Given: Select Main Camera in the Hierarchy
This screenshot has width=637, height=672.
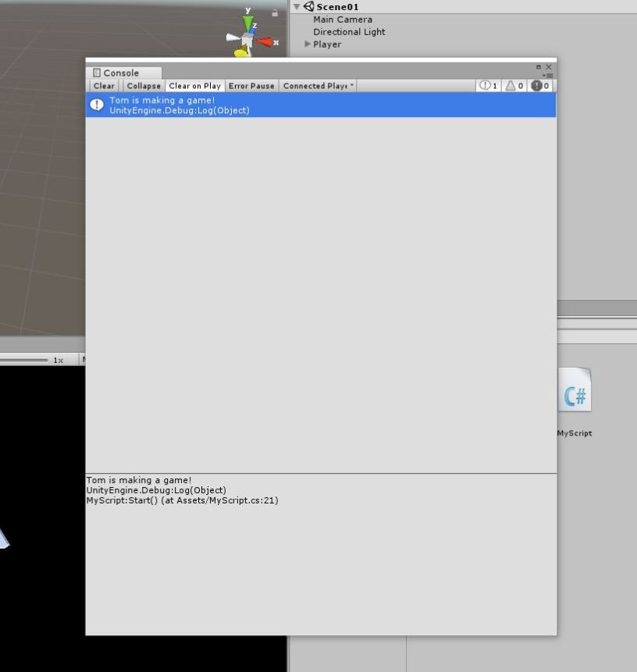Looking at the screenshot, I should click(343, 20).
